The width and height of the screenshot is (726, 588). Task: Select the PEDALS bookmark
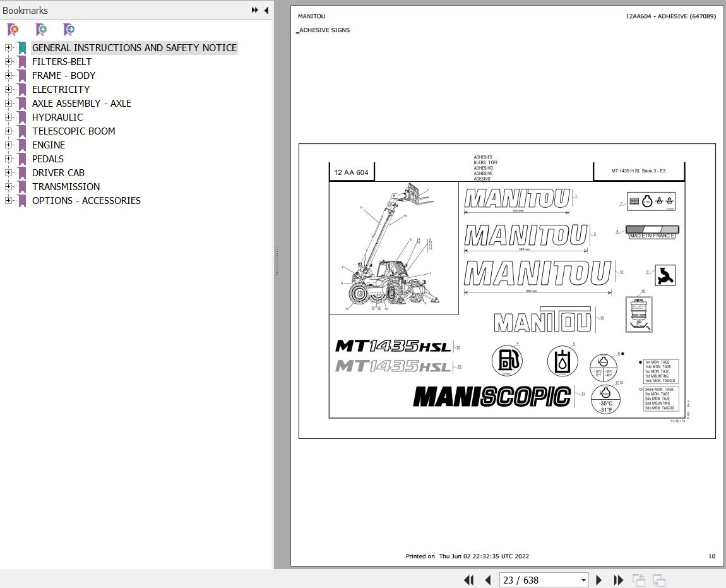[x=48, y=159]
